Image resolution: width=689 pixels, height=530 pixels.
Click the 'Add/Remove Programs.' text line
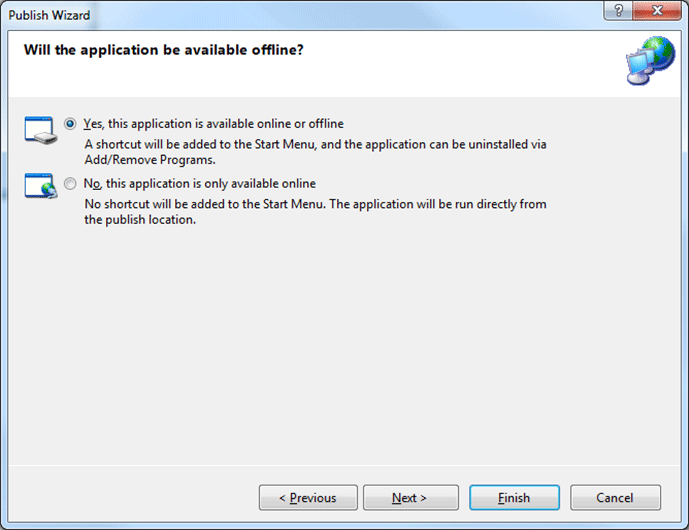click(x=150, y=159)
